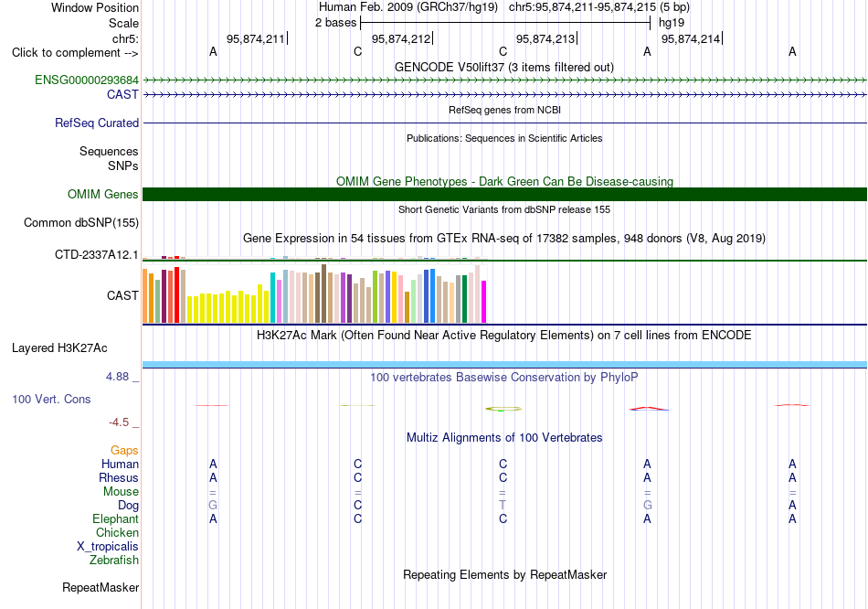
Task: Click the RepeatMasker track label
Action: (x=101, y=587)
